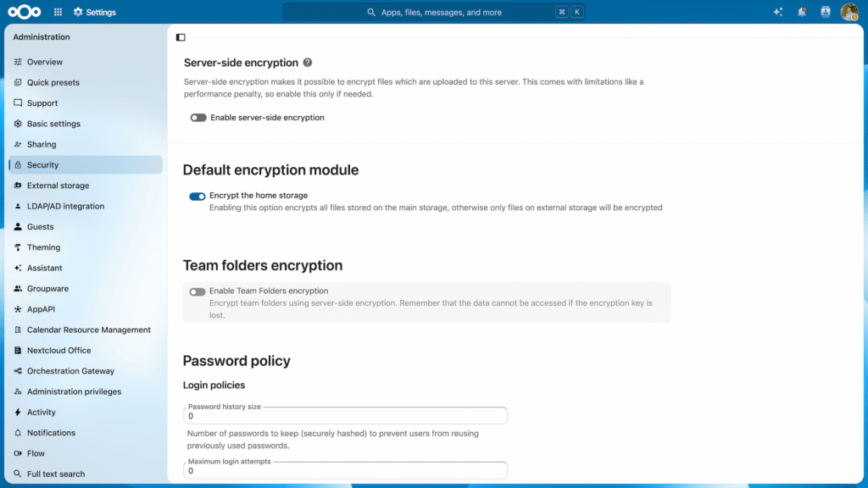Viewport: 868px width, 488px height.
Task: Toggle Enable Team Folders encryption
Action: (197, 291)
